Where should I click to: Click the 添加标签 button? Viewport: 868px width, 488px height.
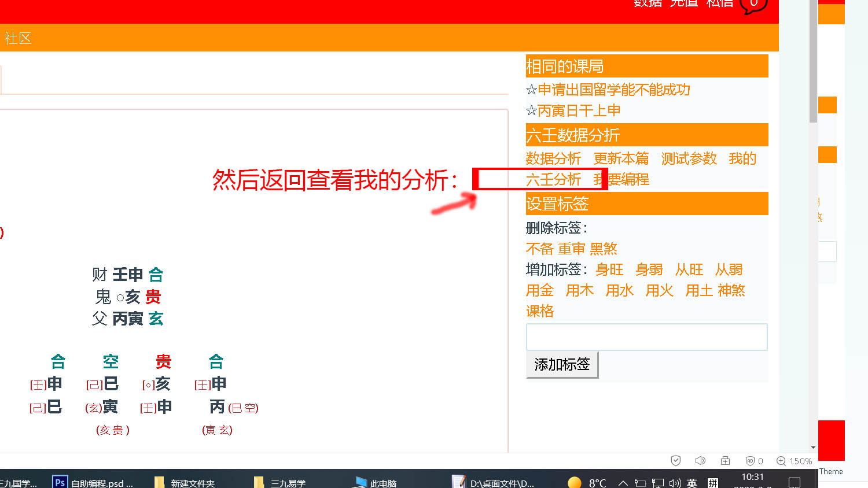coord(562,364)
